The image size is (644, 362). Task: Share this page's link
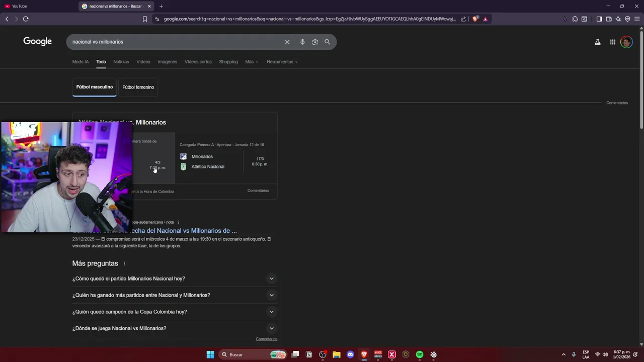[463, 19]
